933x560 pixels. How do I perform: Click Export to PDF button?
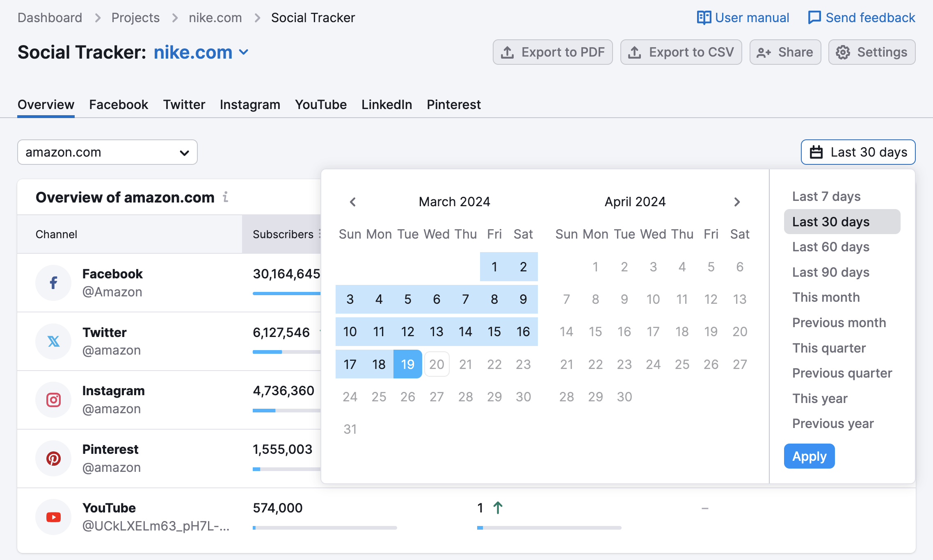(553, 52)
